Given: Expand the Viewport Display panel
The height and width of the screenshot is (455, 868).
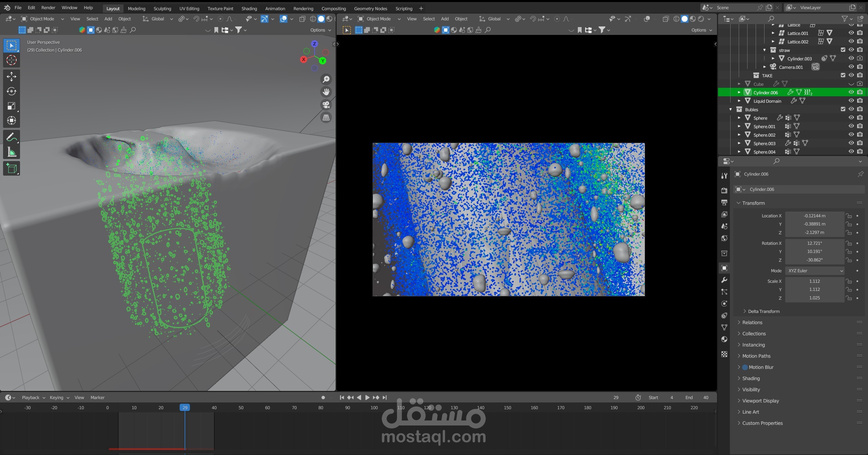Looking at the screenshot, I should [x=760, y=401].
